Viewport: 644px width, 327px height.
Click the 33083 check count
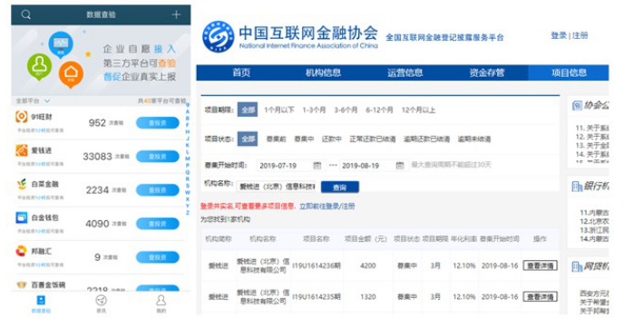[x=97, y=157]
